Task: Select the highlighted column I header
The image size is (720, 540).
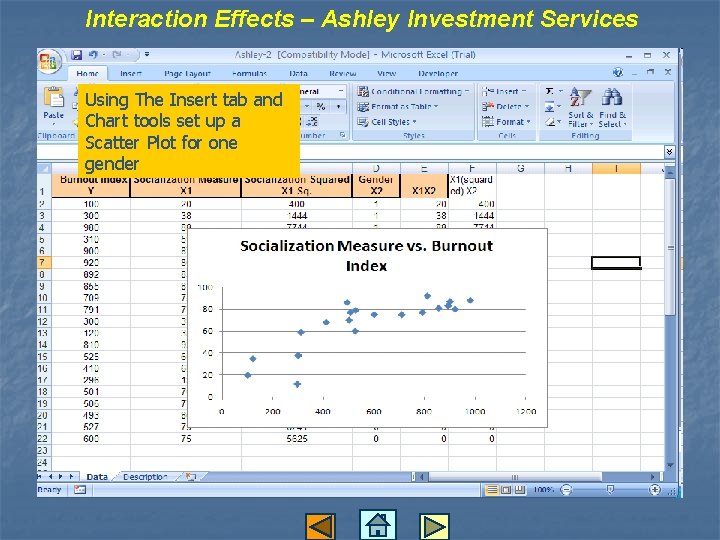Action: (x=616, y=168)
